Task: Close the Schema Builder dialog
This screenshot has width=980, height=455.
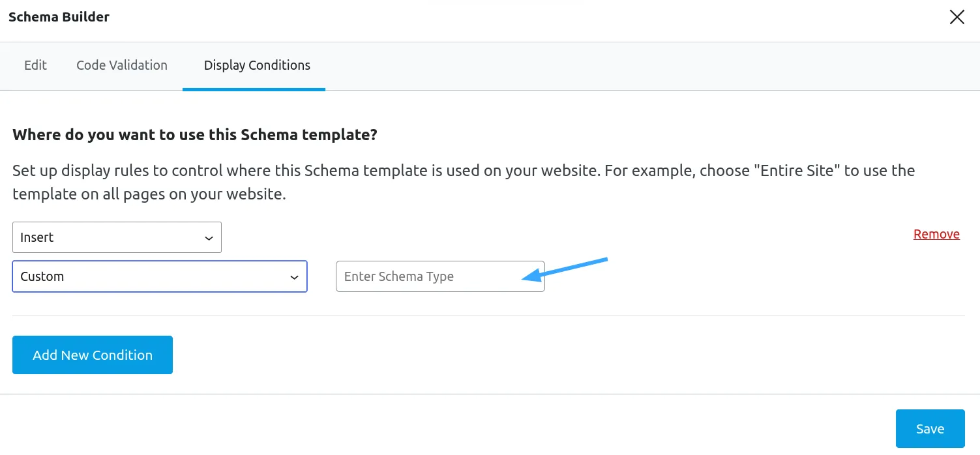Action: 957,17
